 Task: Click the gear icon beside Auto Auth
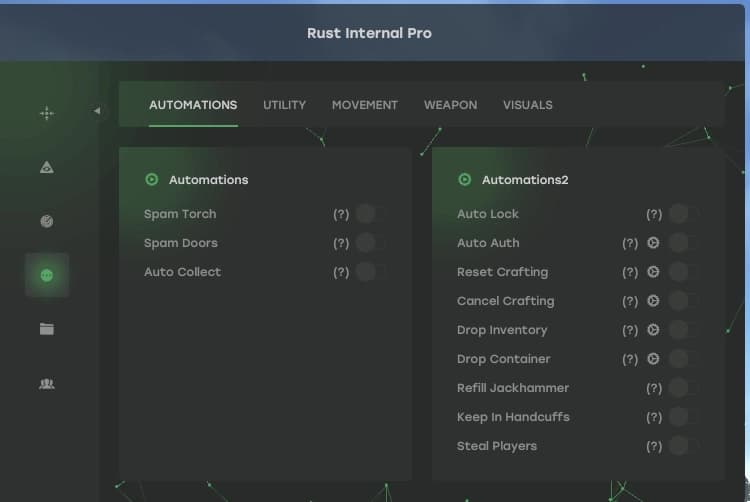(653, 243)
